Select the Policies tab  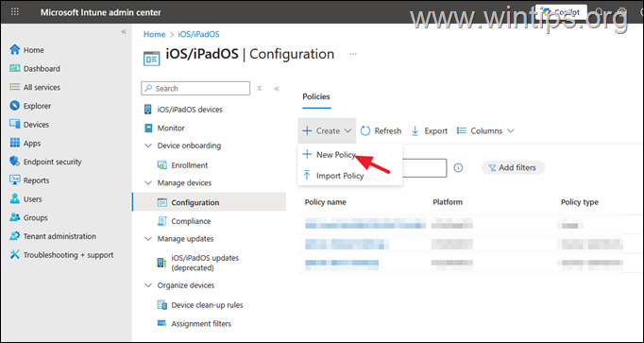tap(316, 97)
